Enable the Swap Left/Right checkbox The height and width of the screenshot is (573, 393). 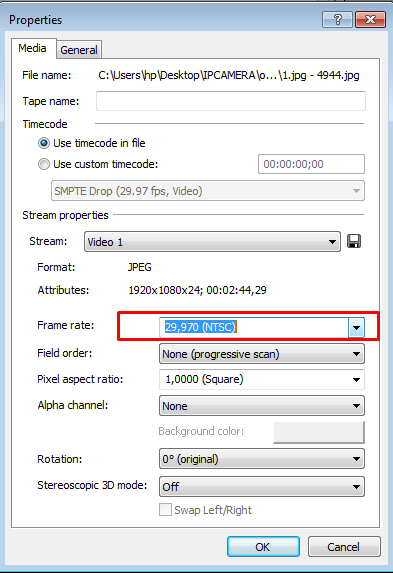(165, 509)
